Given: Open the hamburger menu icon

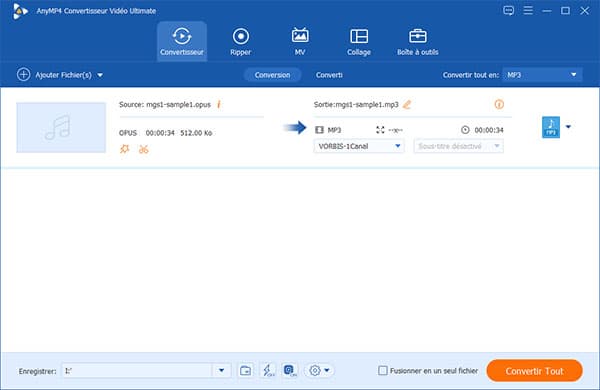Looking at the screenshot, I should click(x=528, y=10).
